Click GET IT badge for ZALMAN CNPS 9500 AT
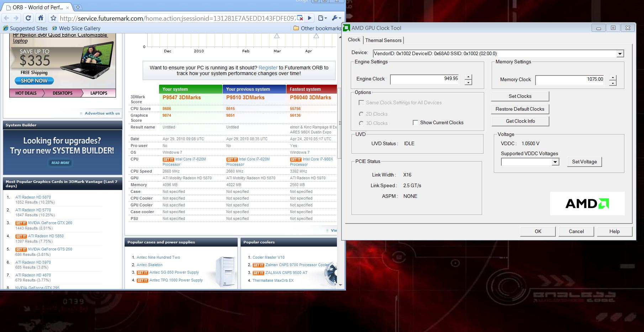This screenshot has width=644, height=332. click(x=258, y=273)
